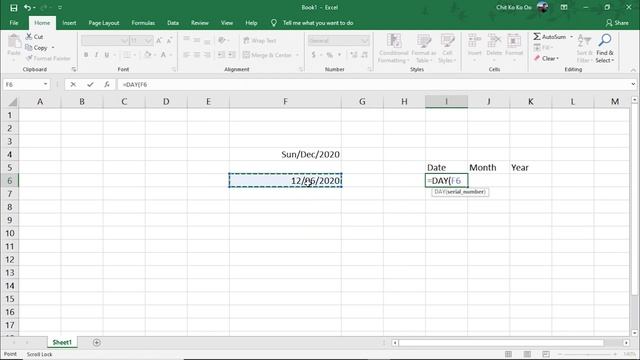Viewport: 640px width, 360px height.
Task: Collapse the ribbon with the chevron
Action: pyautogui.click(x=633, y=70)
